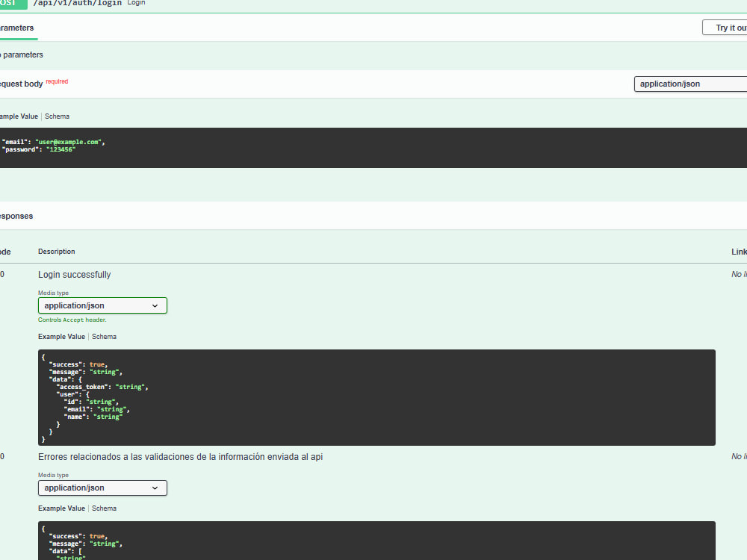Click the "user@example.com" value in request example
747x560 pixels.
click(68, 142)
